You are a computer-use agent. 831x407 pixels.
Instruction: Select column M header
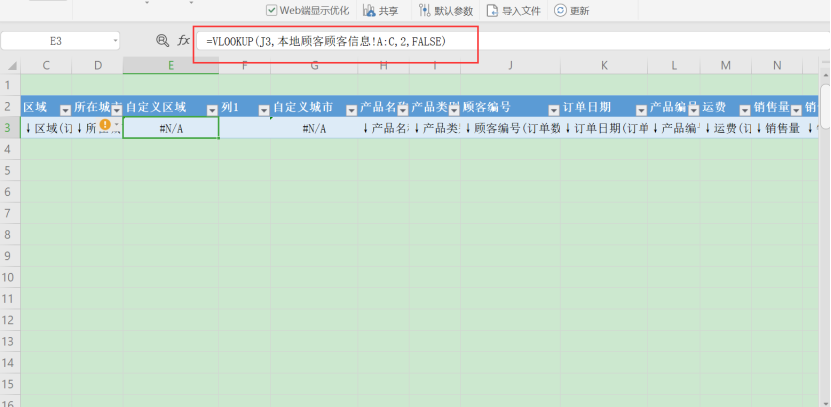726,65
